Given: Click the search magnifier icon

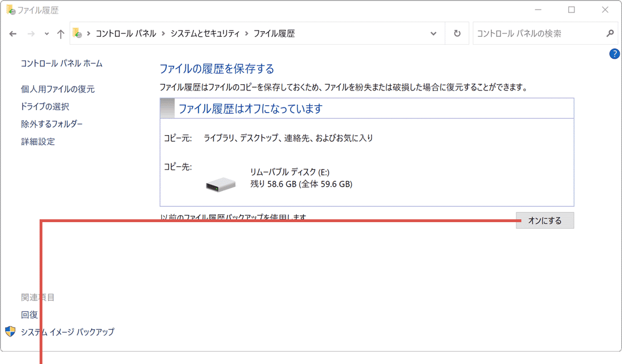Looking at the screenshot, I should pyautogui.click(x=610, y=33).
